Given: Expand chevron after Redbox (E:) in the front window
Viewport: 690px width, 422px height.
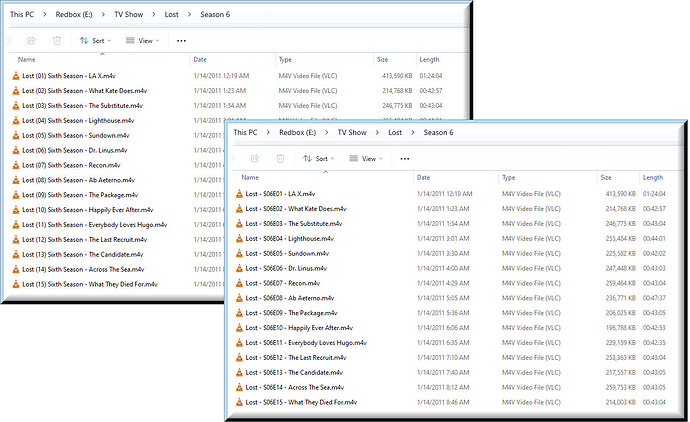Looking at the screenshot, I should [x=327, y=132].
